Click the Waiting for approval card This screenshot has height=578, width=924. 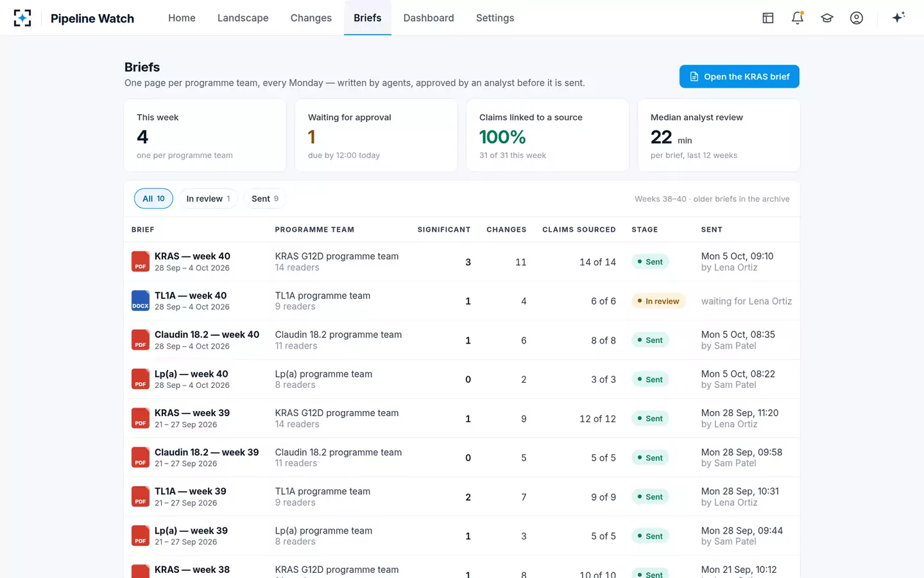tap(376, 135)
